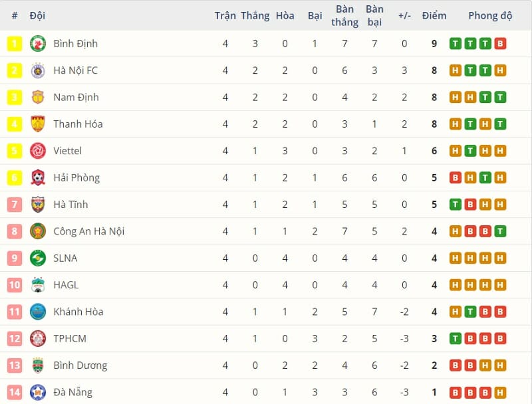Select the HAGL team logo
The height and width of the screenshot is (404, 532).
coord(37,285)
